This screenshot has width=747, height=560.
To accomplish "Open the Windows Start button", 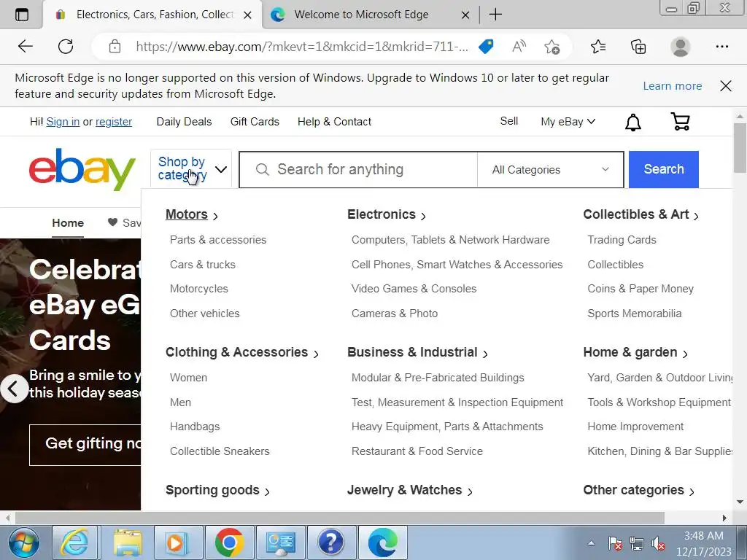I will pyautogui.click(x=24, y=542).
